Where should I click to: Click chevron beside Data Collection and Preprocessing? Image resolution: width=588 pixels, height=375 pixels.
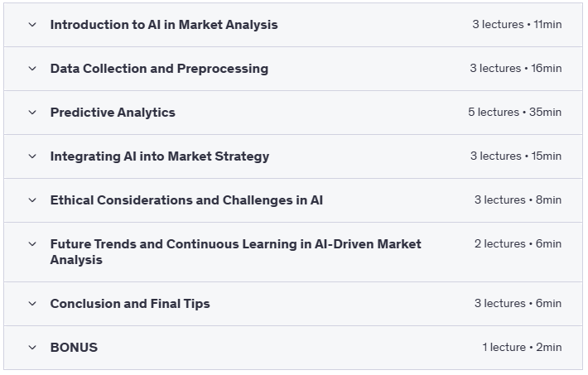coord(32,69)
